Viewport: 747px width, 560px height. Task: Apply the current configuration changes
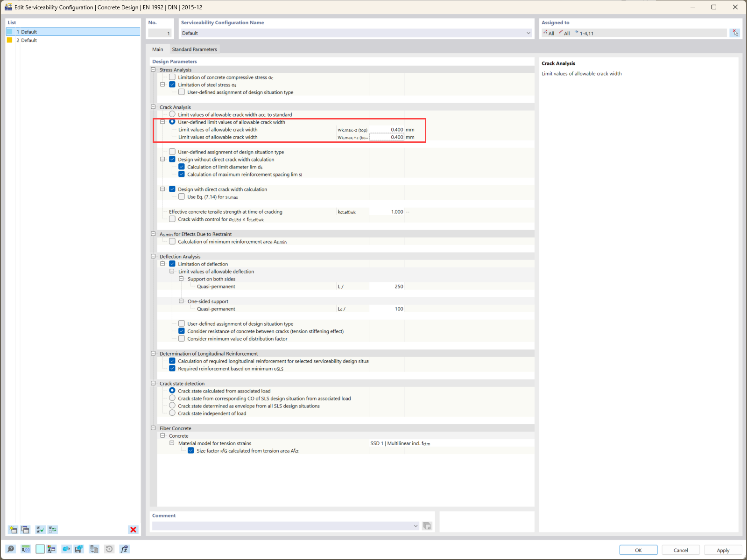[723, 550]
